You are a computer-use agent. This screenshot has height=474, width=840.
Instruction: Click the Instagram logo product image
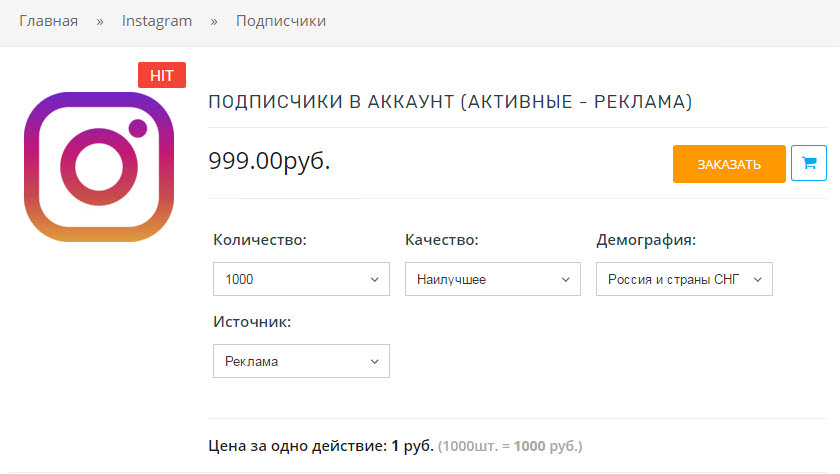(99, 167)
